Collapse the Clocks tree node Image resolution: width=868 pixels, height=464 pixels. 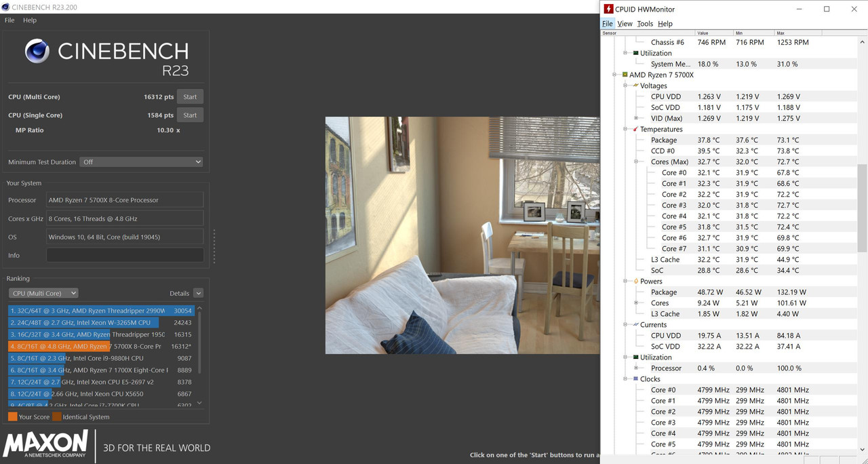[x=625, y=379]
